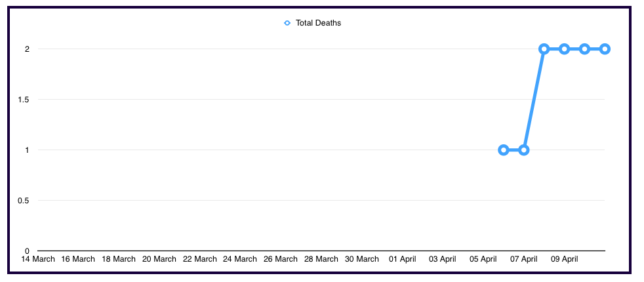This screenshot has width=644, height=282.
Task: Select the 06 April data point
Action: point(504,150)
